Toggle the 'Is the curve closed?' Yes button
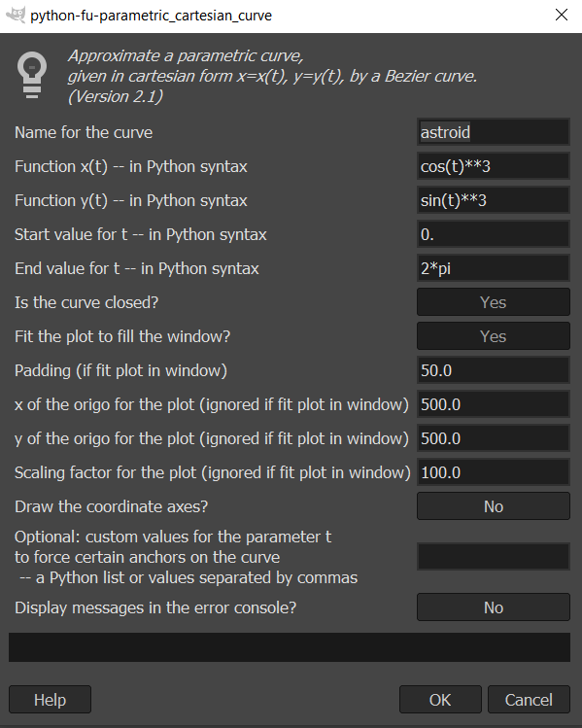 point(494,302)
